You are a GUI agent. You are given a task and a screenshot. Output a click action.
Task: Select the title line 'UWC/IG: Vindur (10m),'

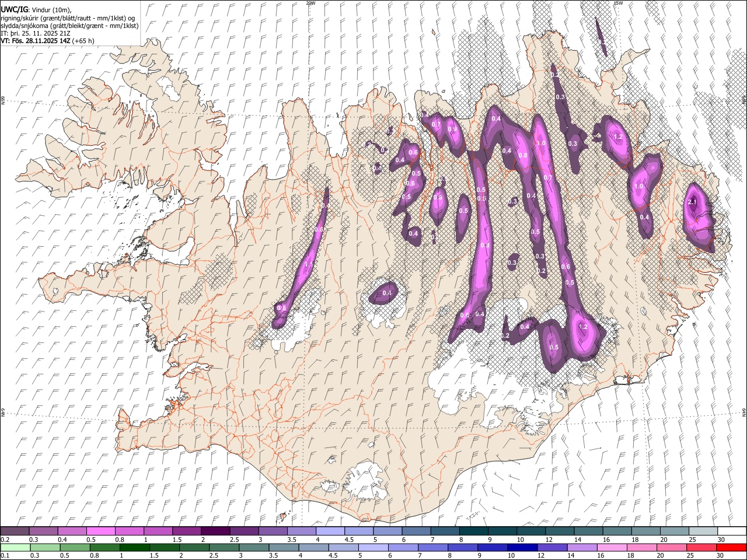pos(36,10)
